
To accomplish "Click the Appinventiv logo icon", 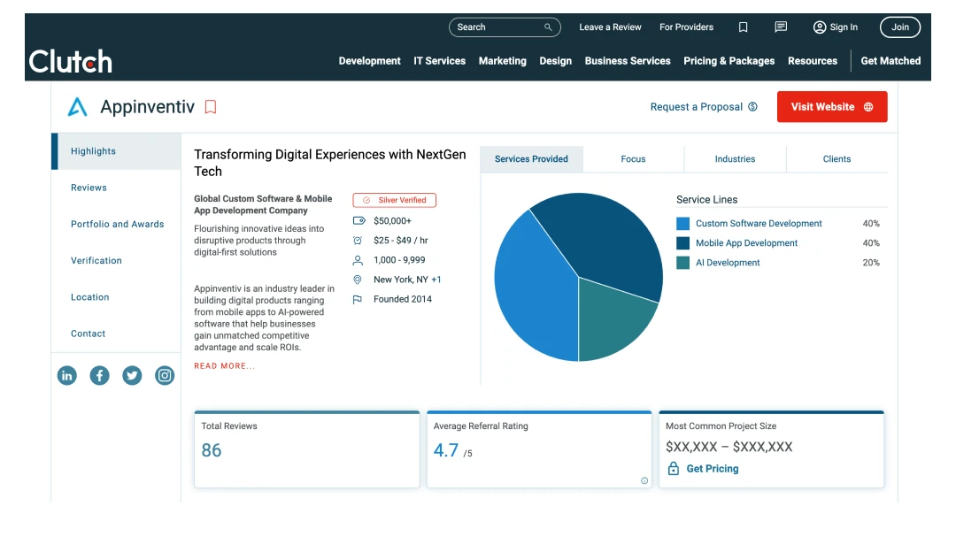I will 78,107.
